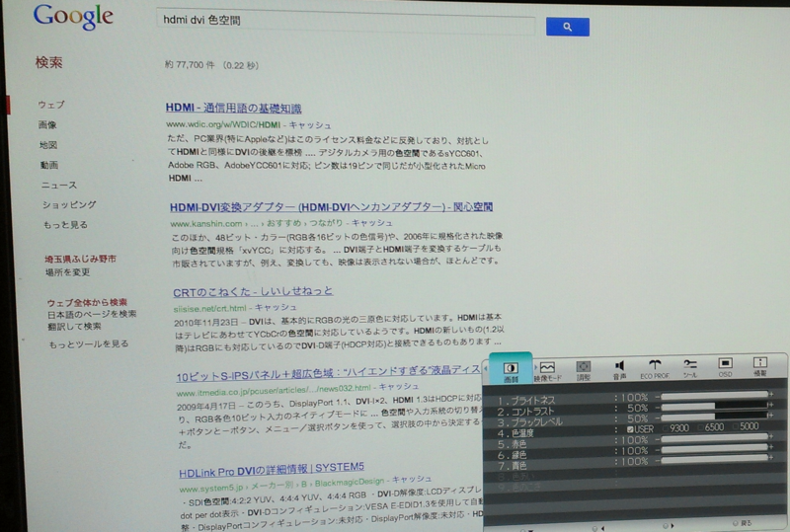Open result HDLink Pro DVIの詳細情報
The width and height of the screenshot is (790, 532).
point(272,471)
